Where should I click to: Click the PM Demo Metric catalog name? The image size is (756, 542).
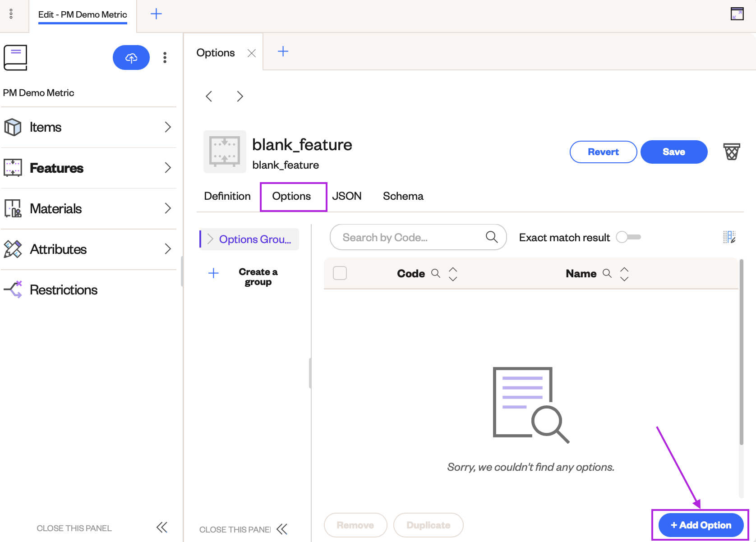39,93
